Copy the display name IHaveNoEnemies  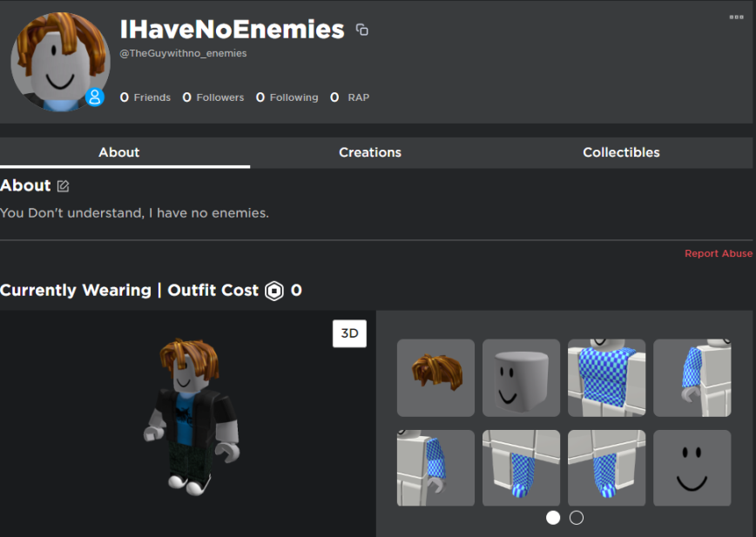click(x=362, y=30)
